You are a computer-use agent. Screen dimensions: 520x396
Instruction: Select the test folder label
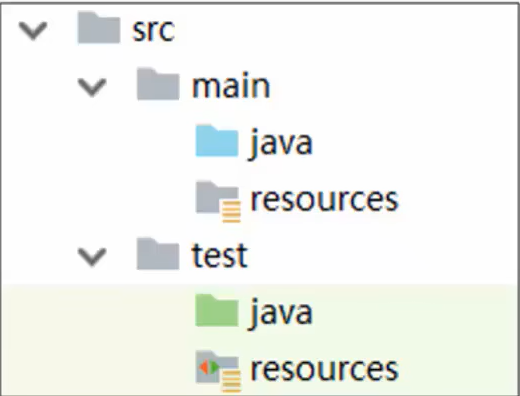(x=220, y=255)
